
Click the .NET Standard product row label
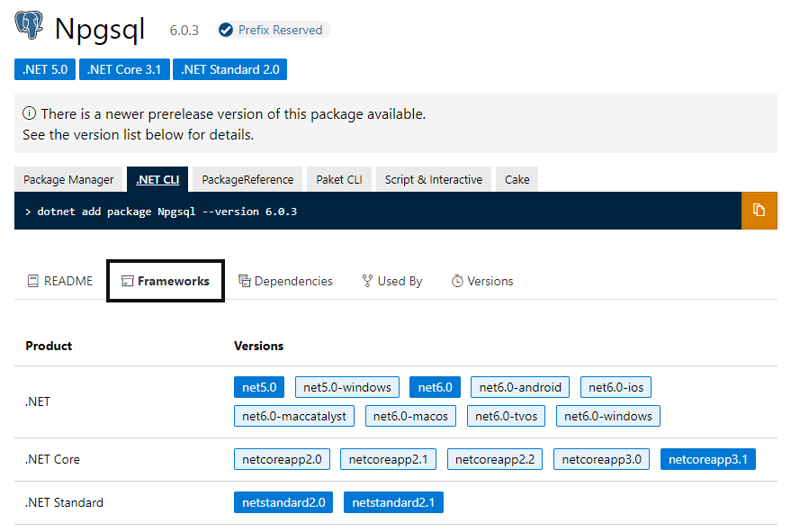(x=64, y=502)
